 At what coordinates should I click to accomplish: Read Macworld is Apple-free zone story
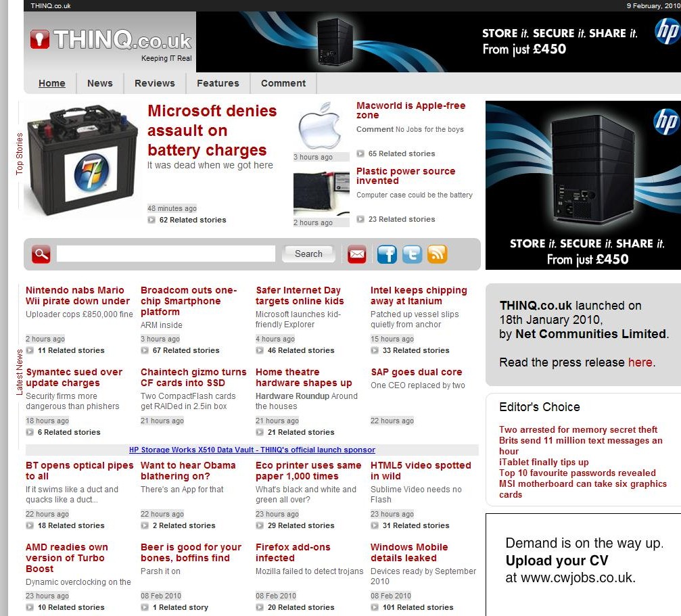(411, 110)
